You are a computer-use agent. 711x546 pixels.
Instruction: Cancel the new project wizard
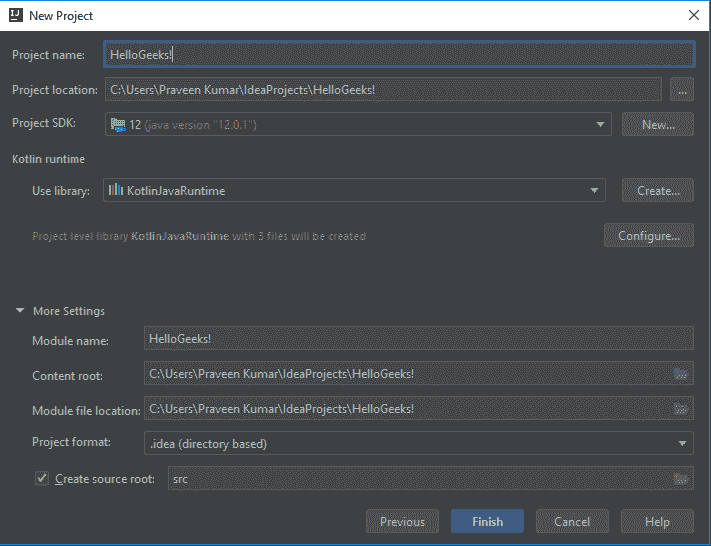coord(572,521)
